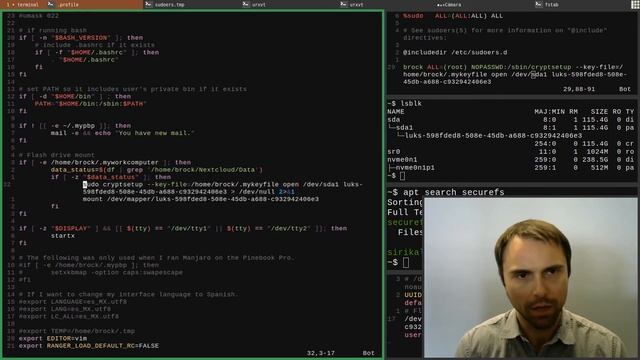Click the 'data_status=$(df | grep' line
640x360 pixels.
[x=157, y=170]
